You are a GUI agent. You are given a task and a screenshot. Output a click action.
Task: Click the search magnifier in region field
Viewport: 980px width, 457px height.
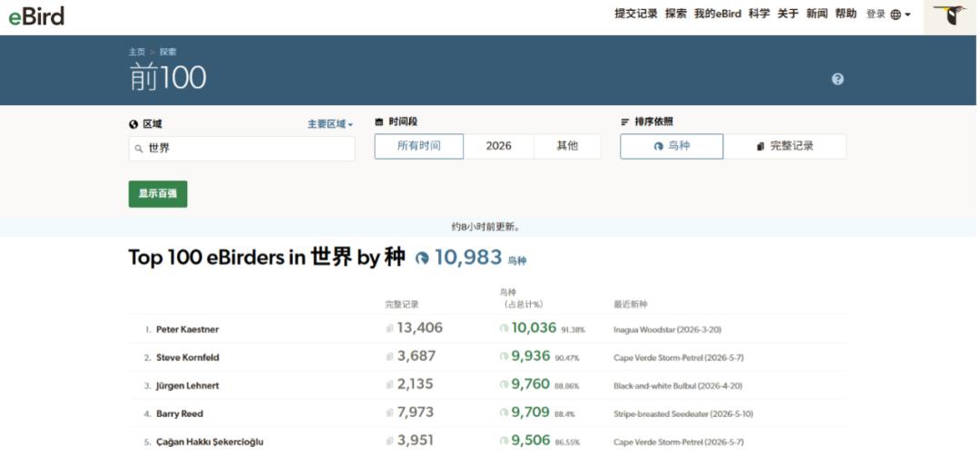pyautogui.click(x=139, y=150)
